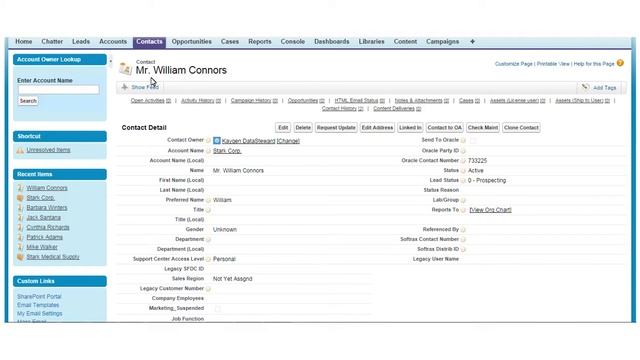Open Mike Walker in Recent Items
640x360 pixels.
42,247
